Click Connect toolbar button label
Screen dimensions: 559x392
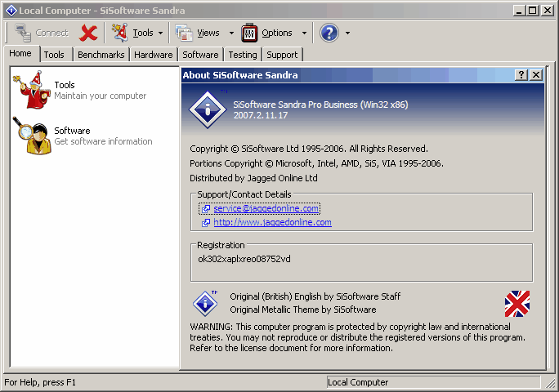tap(51, 33)
